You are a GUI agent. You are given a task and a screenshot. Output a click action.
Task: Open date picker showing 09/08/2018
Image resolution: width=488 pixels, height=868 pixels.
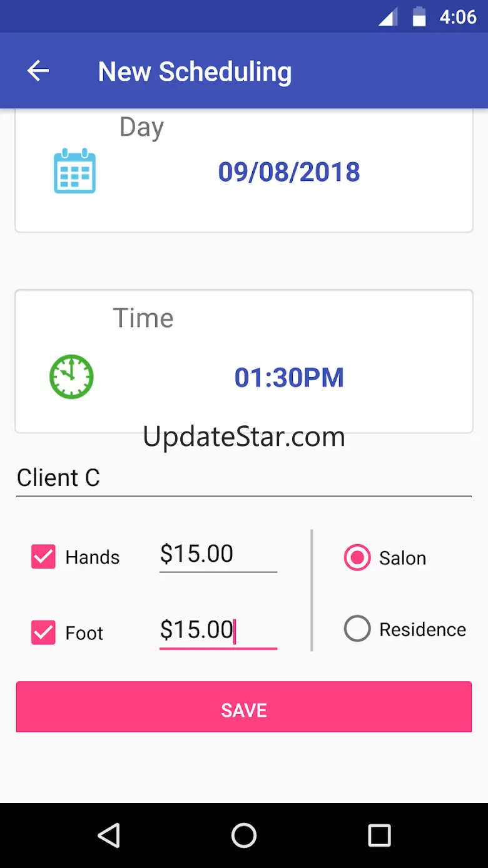point(288,172)
